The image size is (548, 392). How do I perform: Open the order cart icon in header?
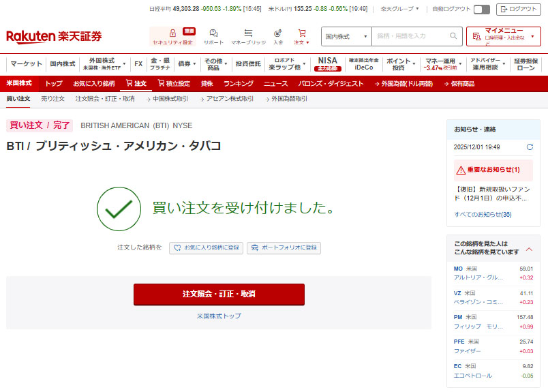coord(301,33)
